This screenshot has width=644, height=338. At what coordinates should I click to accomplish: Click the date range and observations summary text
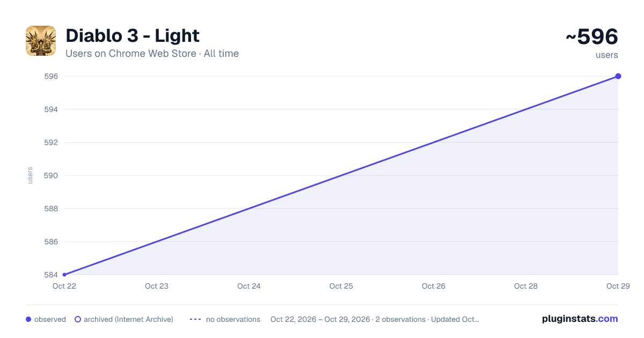[x=375, y=319]
